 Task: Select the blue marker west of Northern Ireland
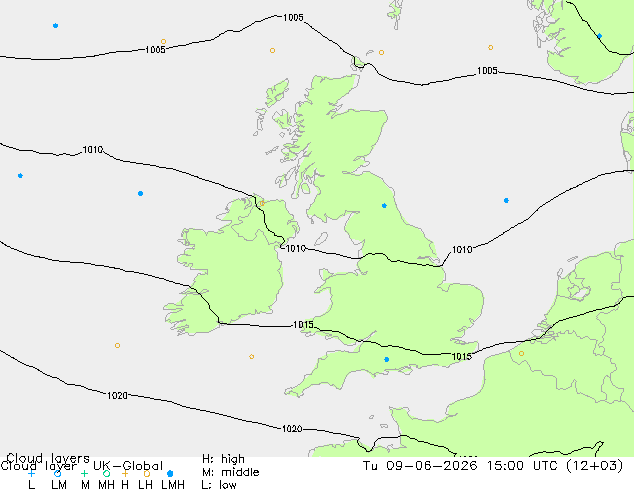tap(140, 194)
